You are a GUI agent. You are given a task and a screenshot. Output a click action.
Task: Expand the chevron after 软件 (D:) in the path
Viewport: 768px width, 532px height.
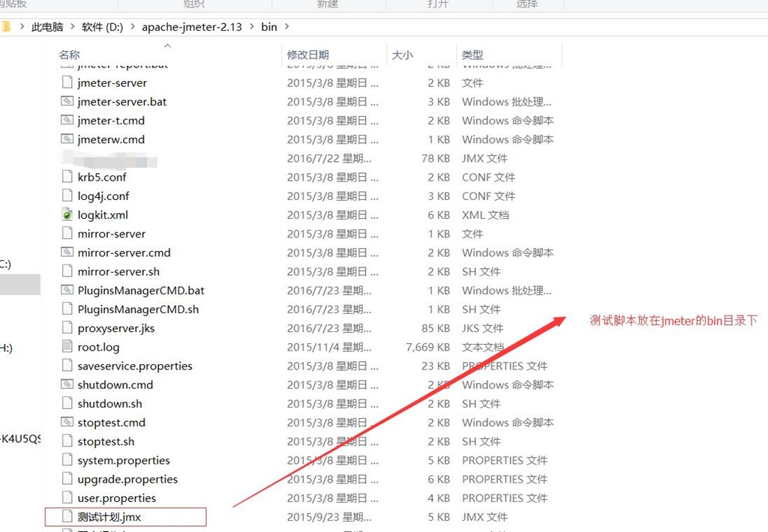tap(133, 26)
